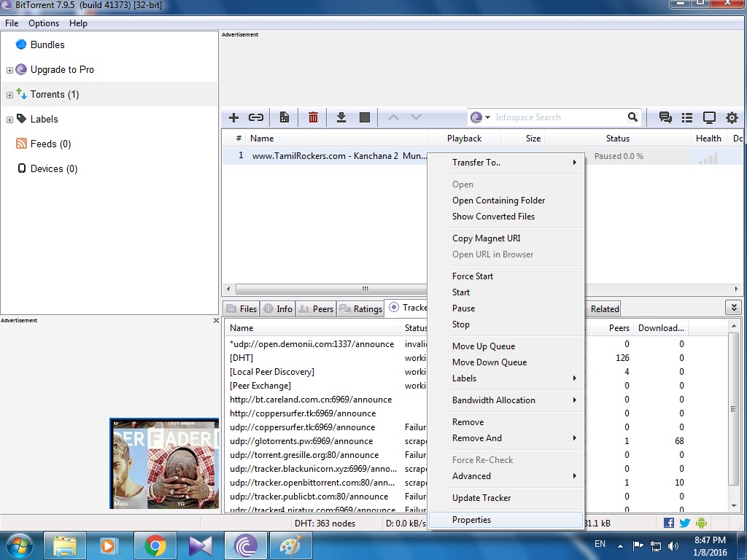Image resolution: width=747 pixels, height=560 pixels.
Task: Click the Move Down Queue arrow icon
Action: click(416, 117)
